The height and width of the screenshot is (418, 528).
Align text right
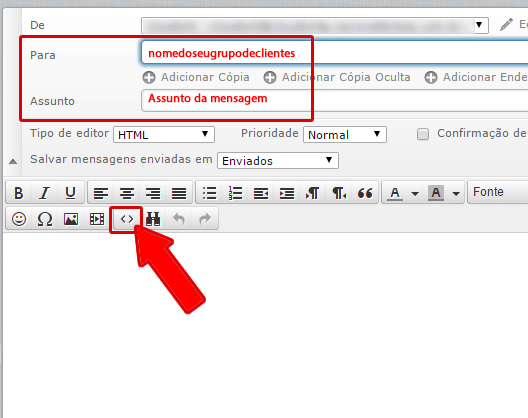click(153, 193)
